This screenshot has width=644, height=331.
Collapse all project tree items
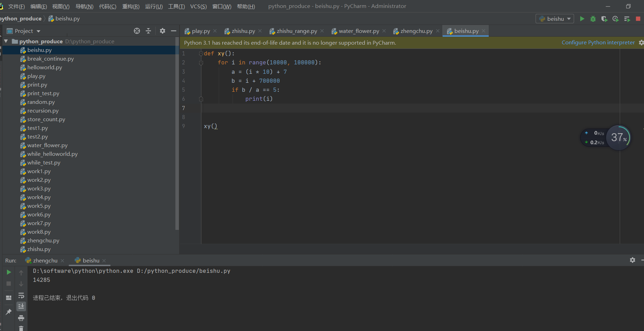148,31
